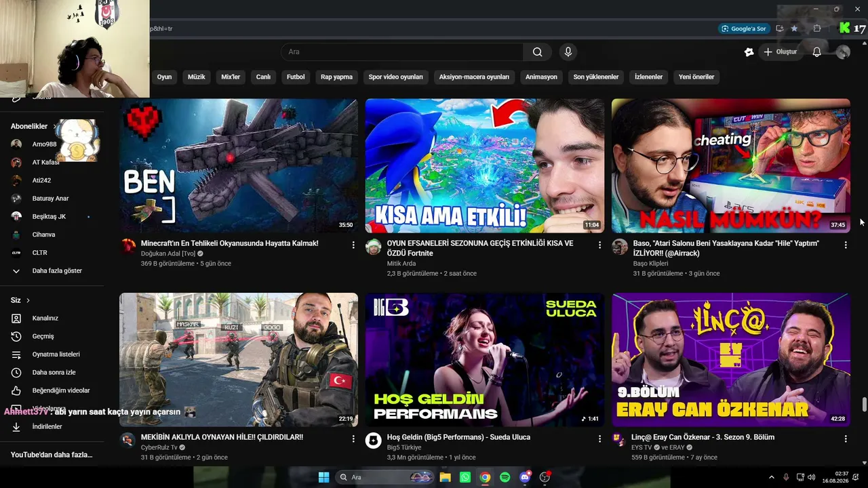Open options menu for Baso Atari Salonu video
Screen dimensions: 868x488
846,245
